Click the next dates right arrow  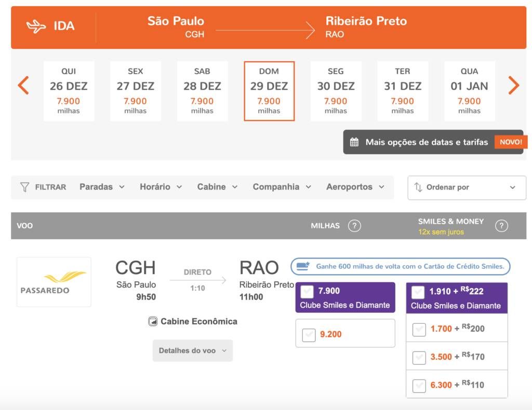point(514,85)
